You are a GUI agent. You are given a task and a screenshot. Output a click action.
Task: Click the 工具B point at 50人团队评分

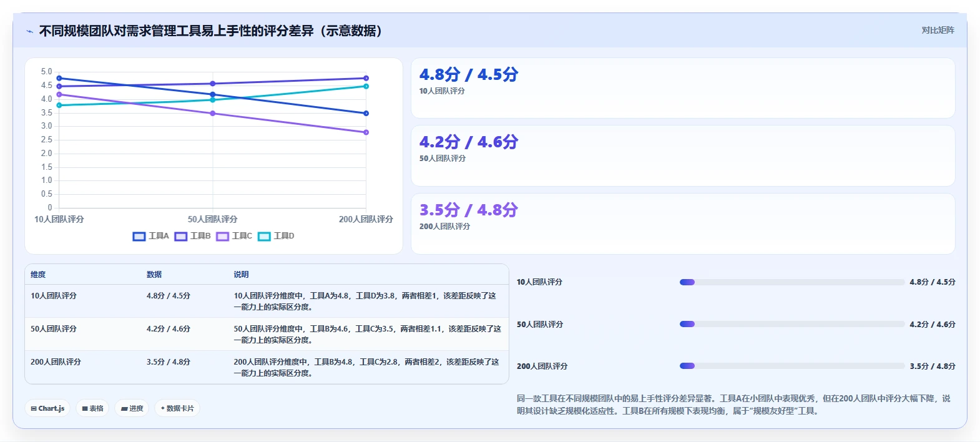click(213, 84)
